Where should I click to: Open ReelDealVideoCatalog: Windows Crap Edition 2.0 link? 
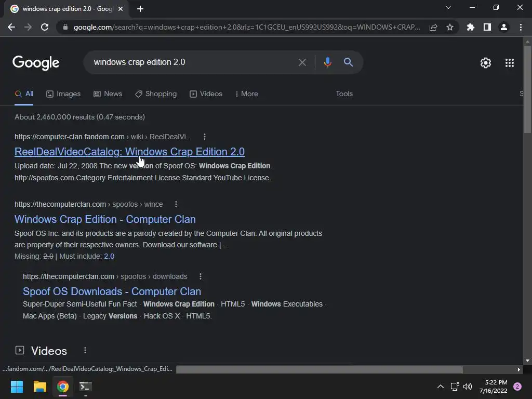[129, 152]
